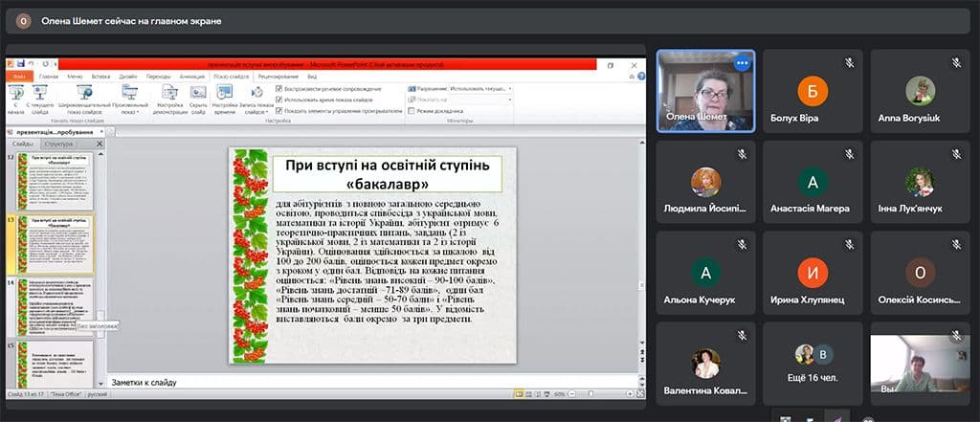Open the Вставка ribbon tab

(100, 77)
